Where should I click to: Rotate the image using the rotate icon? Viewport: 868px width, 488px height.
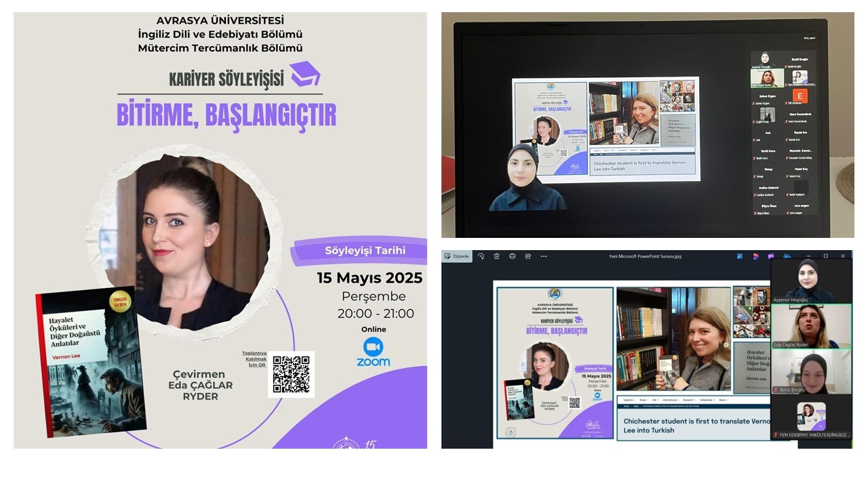pos(481,256)
